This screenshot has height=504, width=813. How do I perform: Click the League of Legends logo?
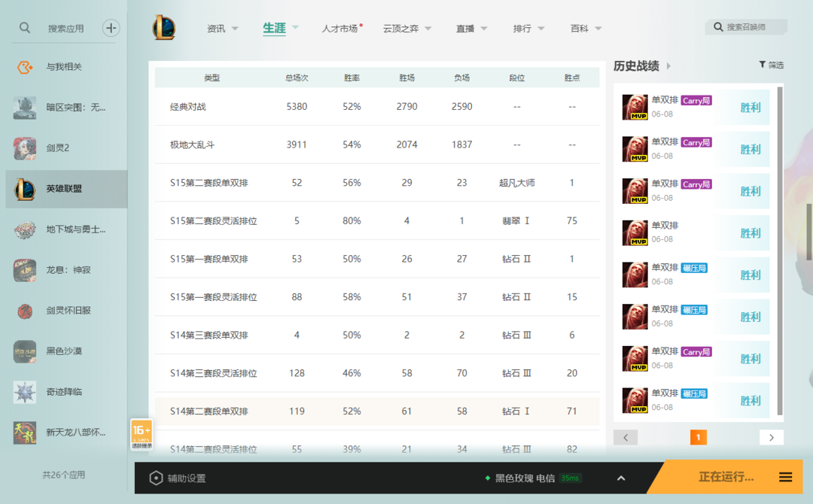click(164, 27)
